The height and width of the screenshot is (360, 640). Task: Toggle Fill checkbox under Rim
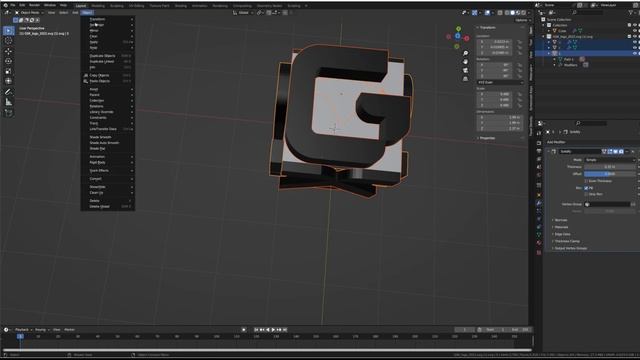tap(586, 188)
